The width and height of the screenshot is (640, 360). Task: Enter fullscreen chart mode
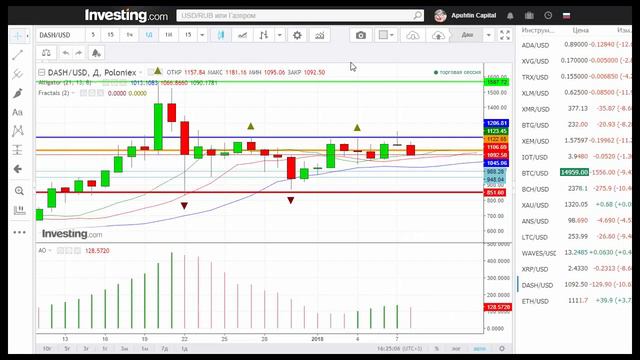[505, 35]
